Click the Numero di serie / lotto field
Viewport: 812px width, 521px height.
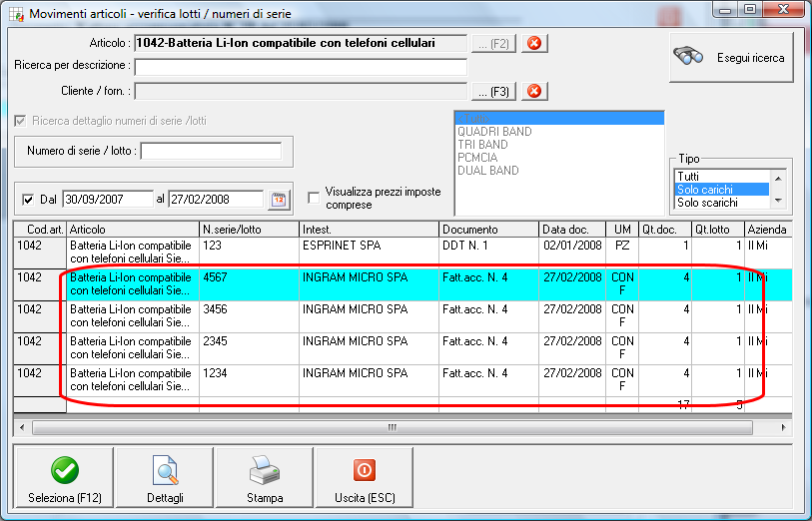pyautogui.click(x=212, y=151)
